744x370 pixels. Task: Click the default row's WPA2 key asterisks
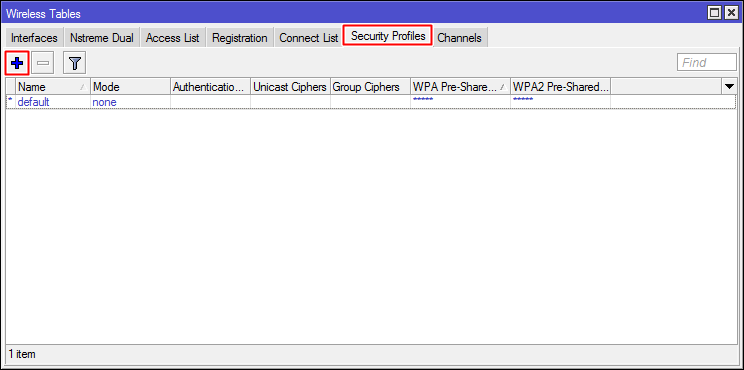click(523, 100)
